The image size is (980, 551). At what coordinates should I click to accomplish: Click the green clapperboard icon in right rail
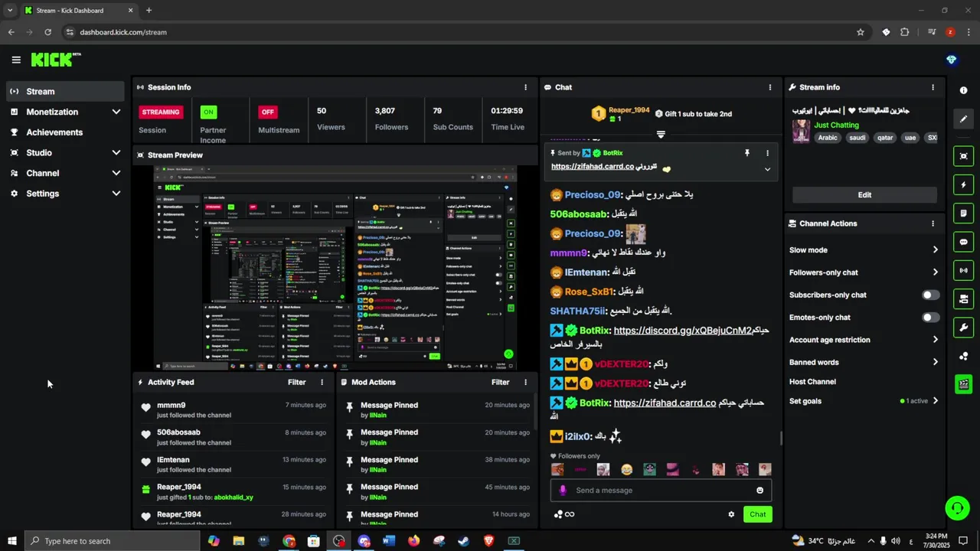click(963, 384)
